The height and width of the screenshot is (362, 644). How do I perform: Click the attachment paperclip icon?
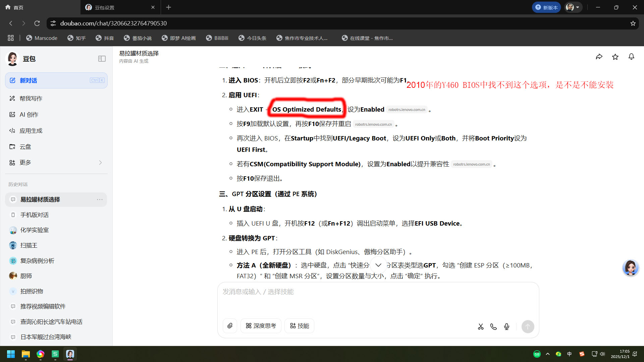[x=230, y=326]
